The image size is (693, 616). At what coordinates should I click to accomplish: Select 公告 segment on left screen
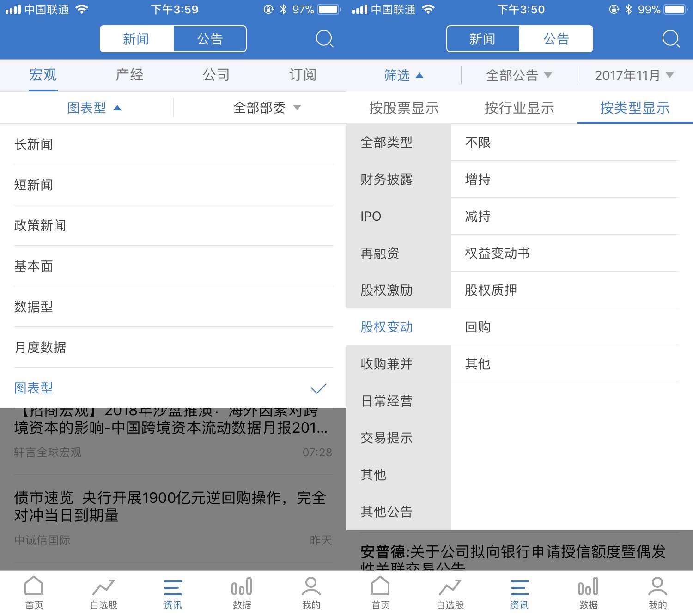(x=210, y=39)
